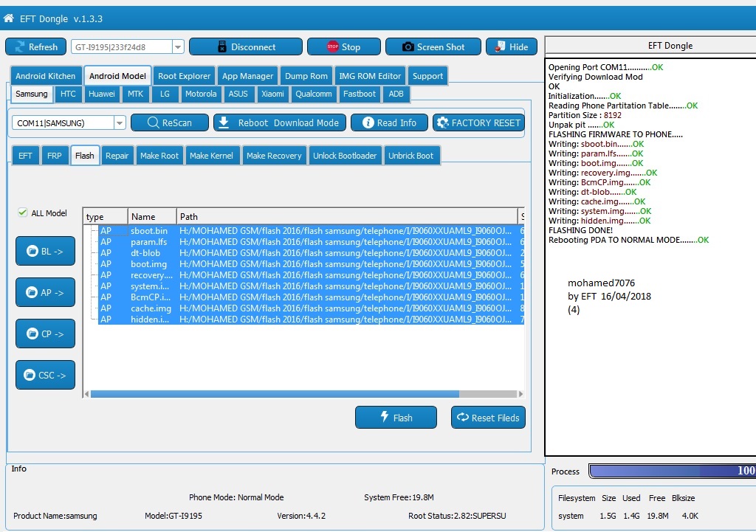Click the type column header
The width and height of the screenshot is (756, 532).
pos(106,216)
